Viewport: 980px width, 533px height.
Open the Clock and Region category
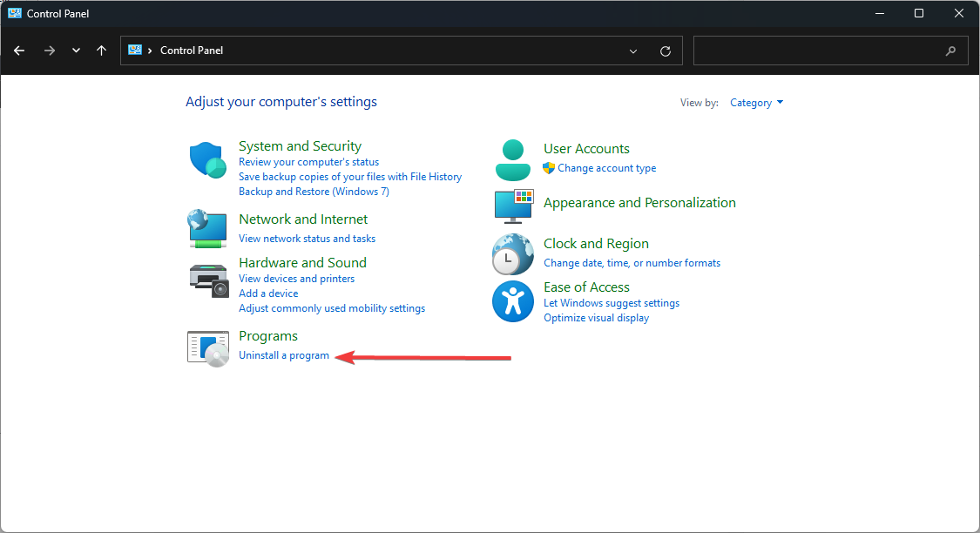[x=596, y=244]
